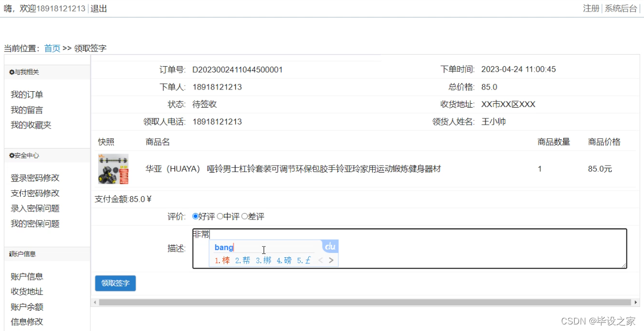This screenshot has height=331, width=644.
Task: Select the 好评 rating option
Action: pyautogui.click(x=195, y=216)
